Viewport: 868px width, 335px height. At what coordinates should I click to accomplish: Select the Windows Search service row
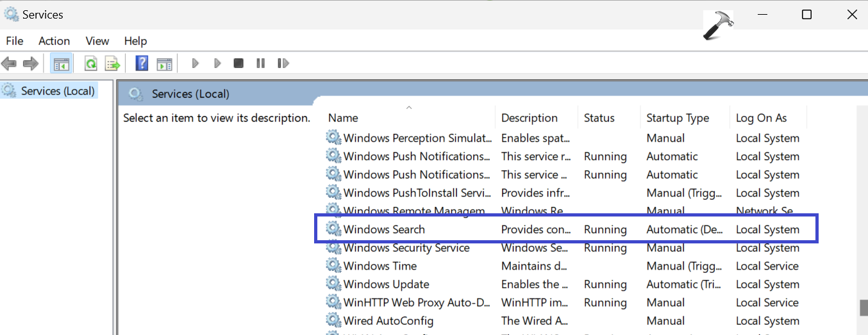384,229
